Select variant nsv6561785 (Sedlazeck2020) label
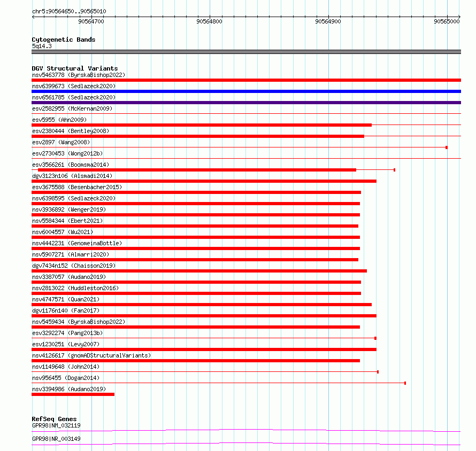This screenshot has height=451, width=476. coord(74,97)
